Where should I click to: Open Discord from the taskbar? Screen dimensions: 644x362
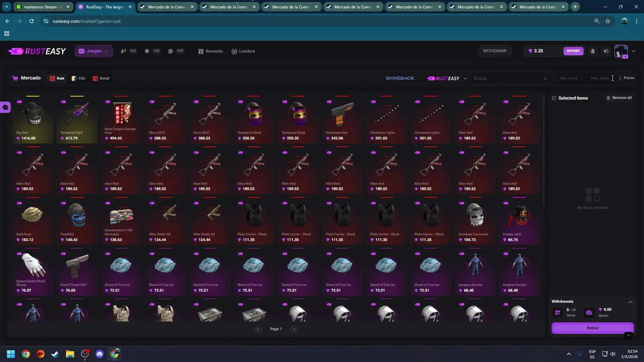click(x=100, y=354)
